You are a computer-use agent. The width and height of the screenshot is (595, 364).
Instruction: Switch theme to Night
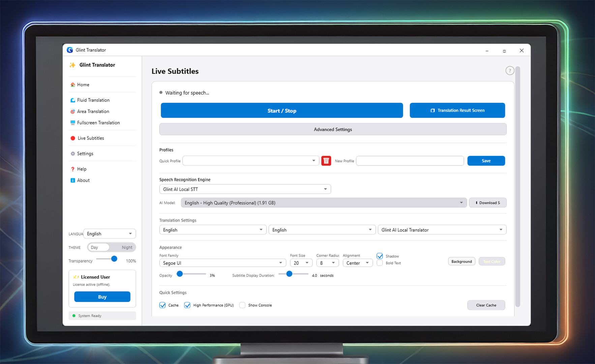(x=127, y=247)
